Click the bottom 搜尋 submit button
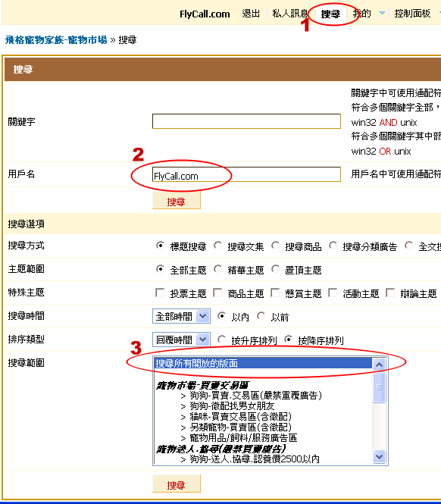The width and height of the screenshot is (441, 504). click(176, 484)
